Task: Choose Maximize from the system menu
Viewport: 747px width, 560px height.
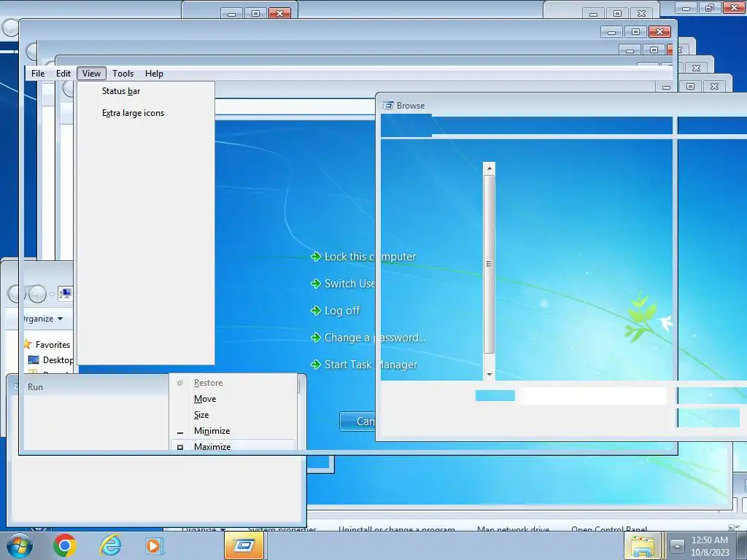Action: point(233,446)
